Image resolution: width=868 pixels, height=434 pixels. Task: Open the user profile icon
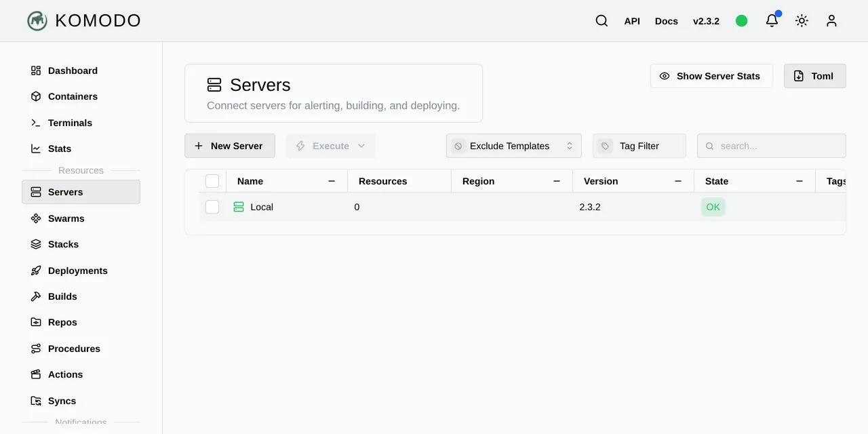tap(831, 21)
